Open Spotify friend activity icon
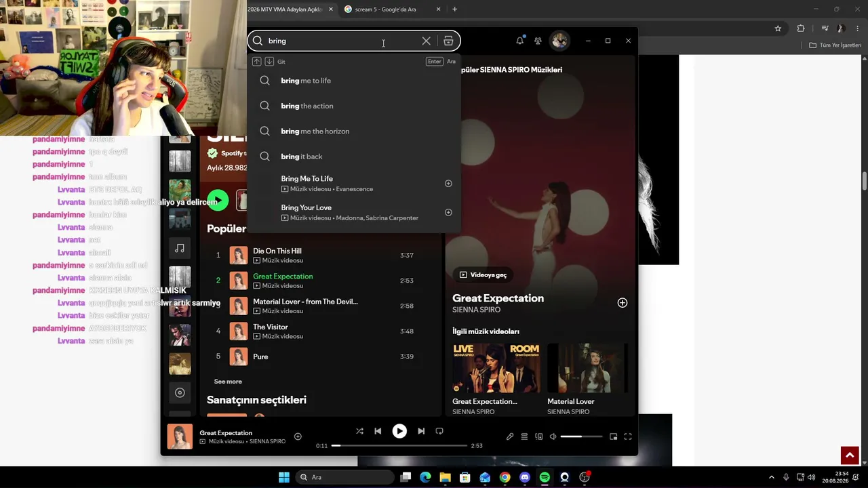Image resolution: width=868 pixels, height=488 pixels. [538, 41]
